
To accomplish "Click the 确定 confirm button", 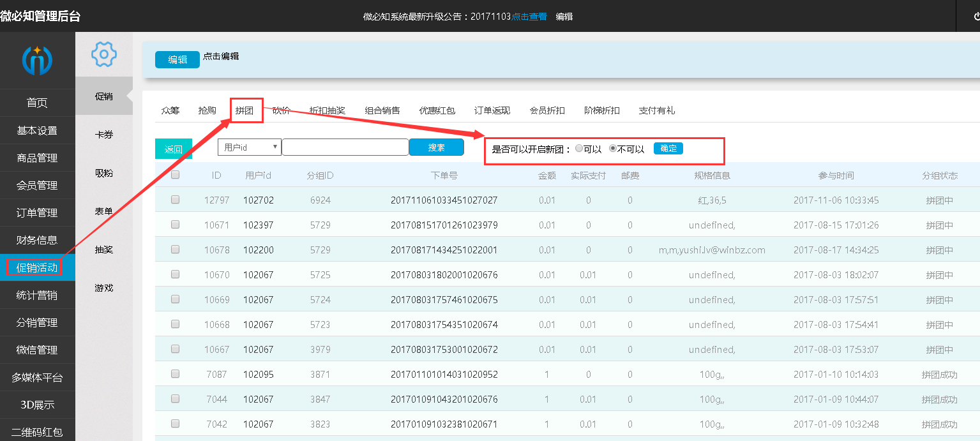I will coord(668,149).
